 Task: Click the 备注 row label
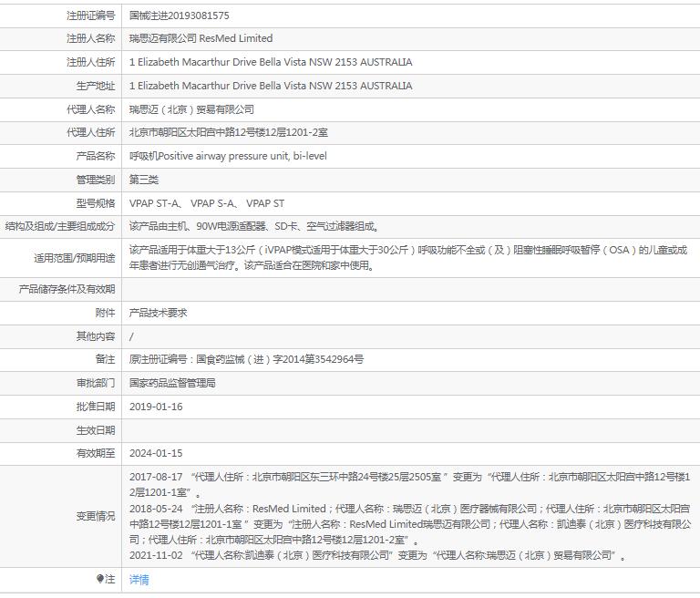(x=105, y=359)
